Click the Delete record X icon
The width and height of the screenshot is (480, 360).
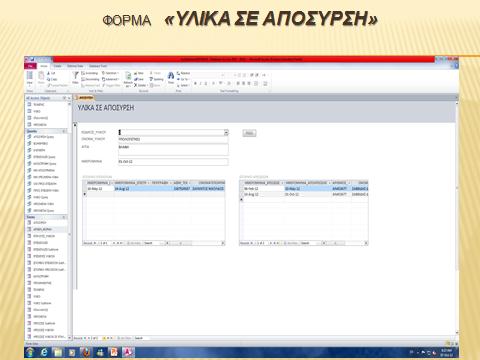click(x=136, y=86)
